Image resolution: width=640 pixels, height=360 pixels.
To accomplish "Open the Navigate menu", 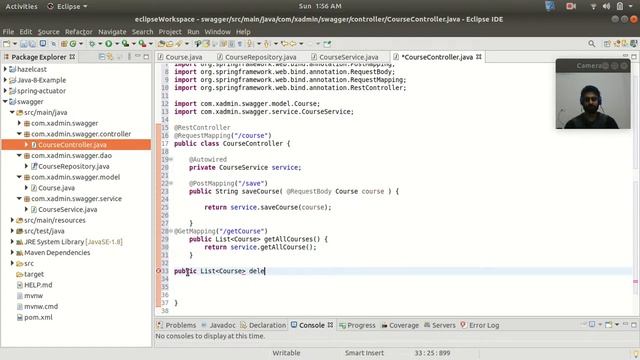I will (112, 32).
